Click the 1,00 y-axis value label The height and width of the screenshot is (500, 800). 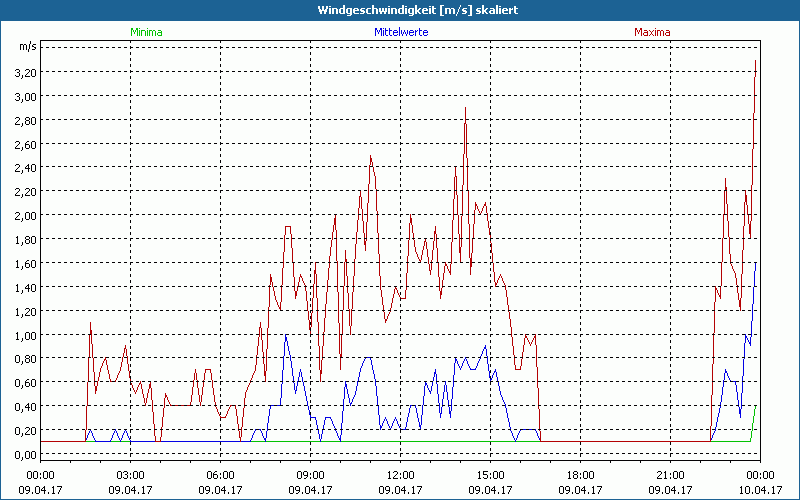22,334
